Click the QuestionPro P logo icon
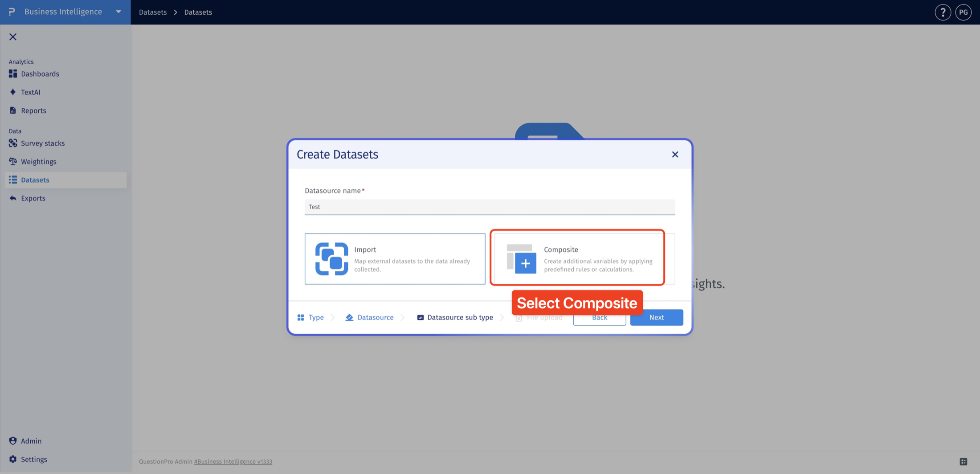The width and height of the screenshot is (980, 474). coord(12,12)
